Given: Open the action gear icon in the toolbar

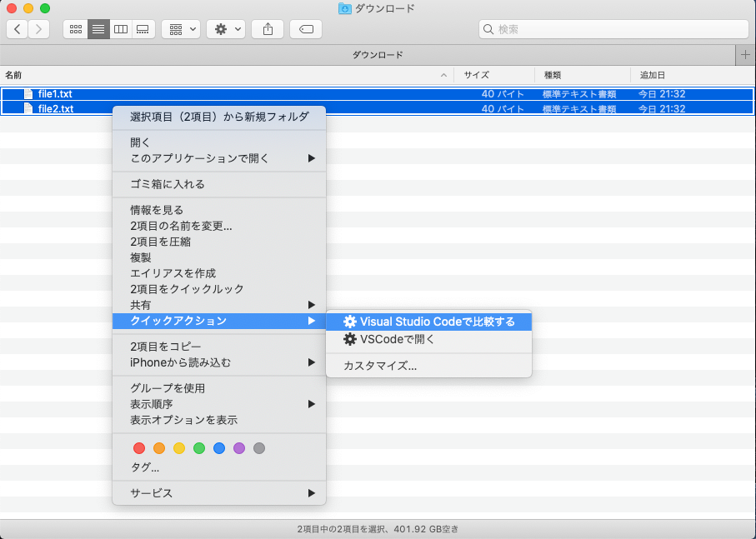Looking at the screenshot, I should coord(219,29).
